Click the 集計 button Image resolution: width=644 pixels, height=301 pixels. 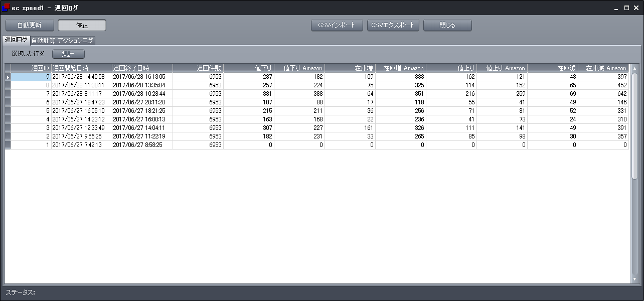coord(68,54)
